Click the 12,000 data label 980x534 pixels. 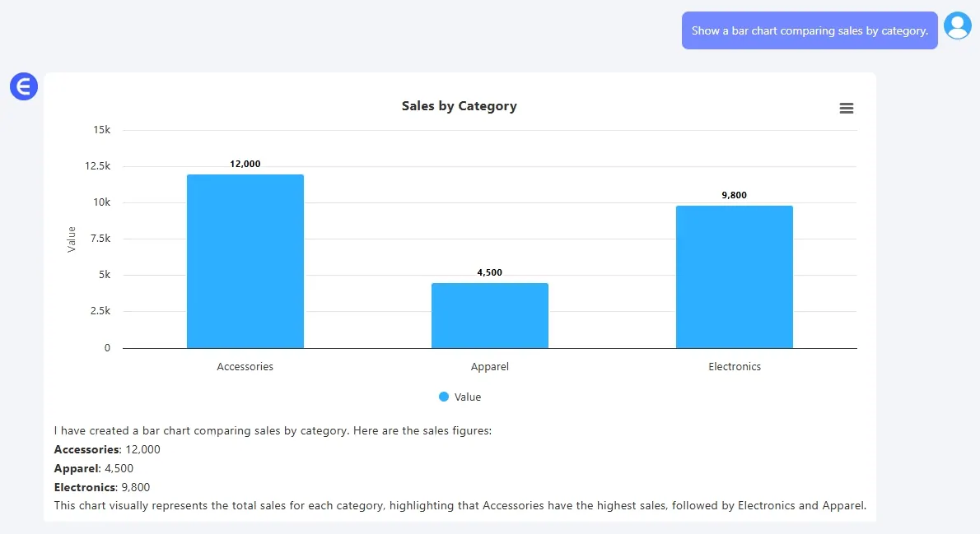245,164
